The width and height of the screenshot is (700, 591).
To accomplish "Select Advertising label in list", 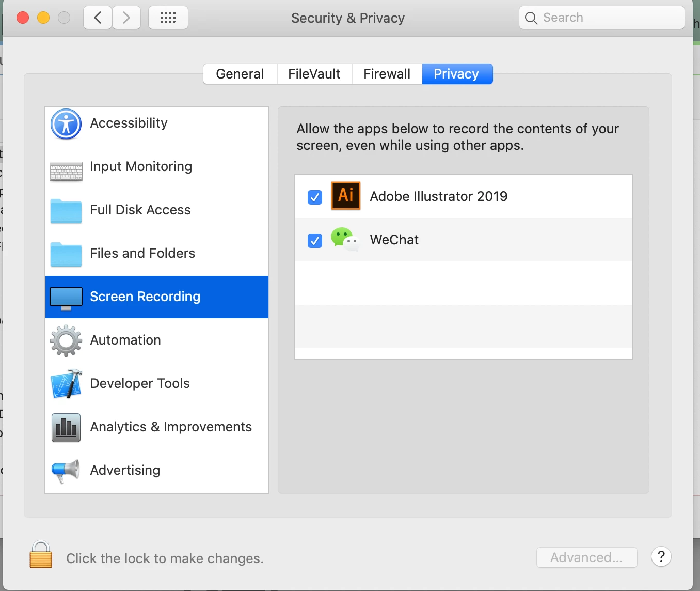I will pos(125,470).
